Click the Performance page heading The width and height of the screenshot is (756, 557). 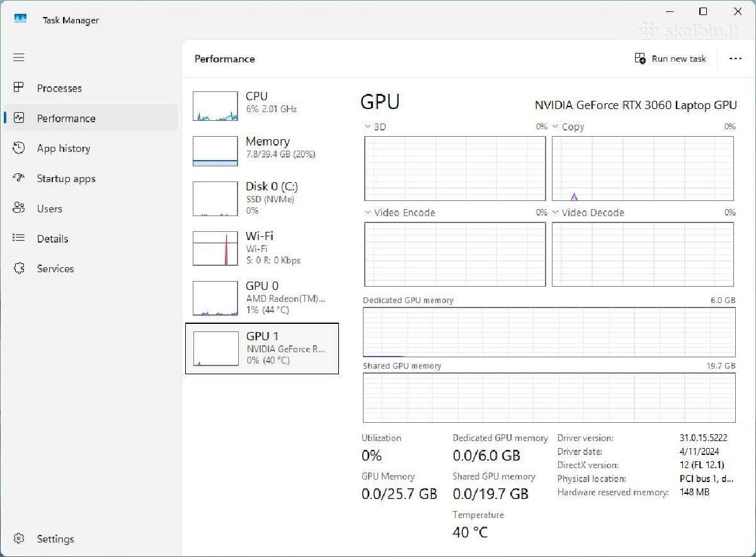click(x=225, y=59)
